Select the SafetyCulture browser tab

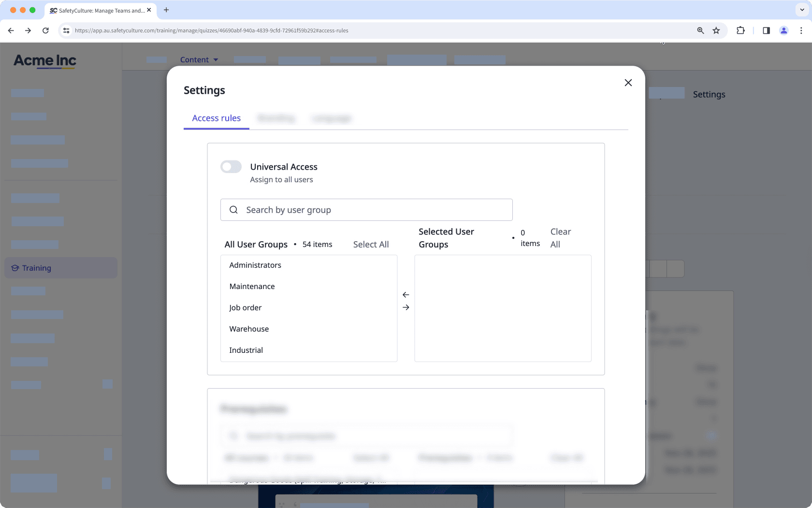tap(97, 10)
